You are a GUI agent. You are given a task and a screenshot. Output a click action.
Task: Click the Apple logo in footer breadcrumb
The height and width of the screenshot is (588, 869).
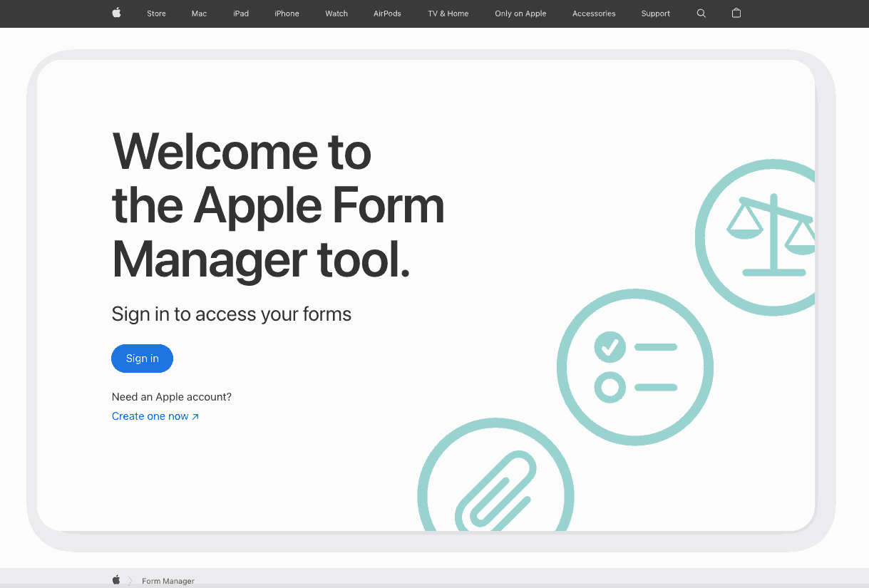pos(116,580)
